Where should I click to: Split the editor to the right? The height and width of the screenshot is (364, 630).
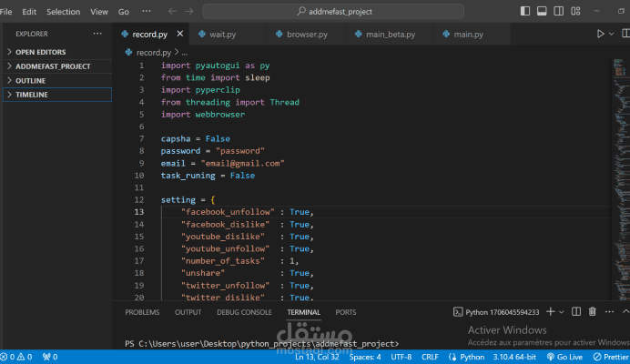tap(625, 34)
